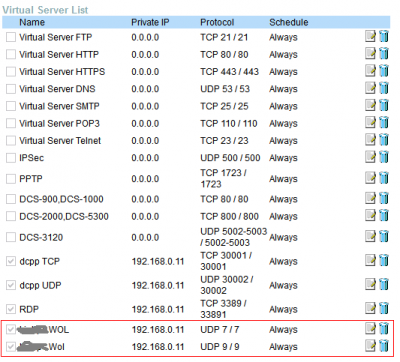The width and height of the screenshot is (400, 362).
Task: Delete the DCS-3120 entry
Action: 384,237
